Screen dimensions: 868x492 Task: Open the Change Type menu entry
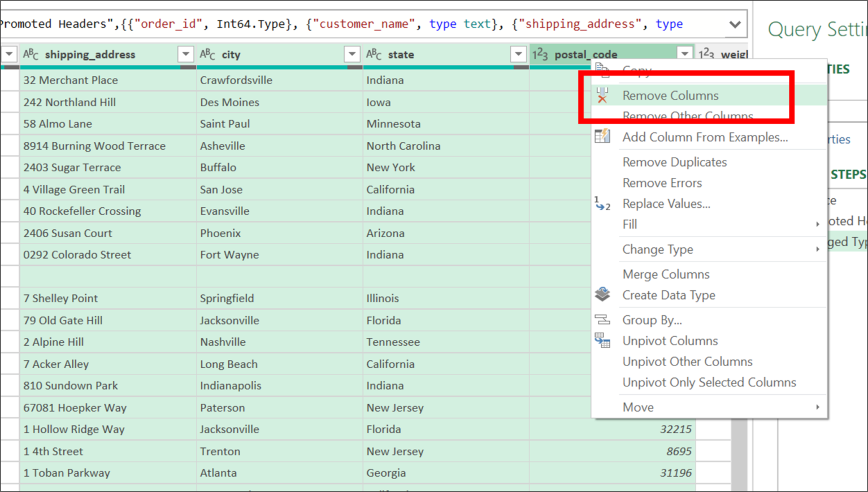(709, 249)
